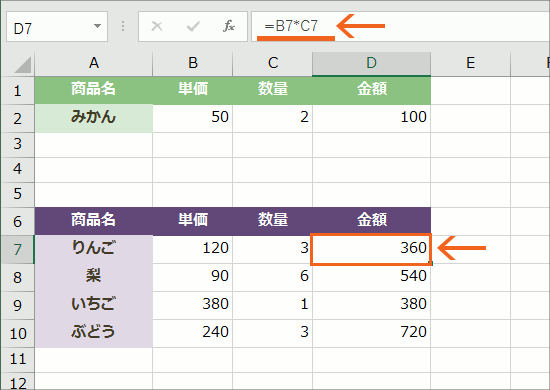This screenshot has height=390, width=550.
Task: Select quantity cell 1 in いちご row
Action: 273,305
